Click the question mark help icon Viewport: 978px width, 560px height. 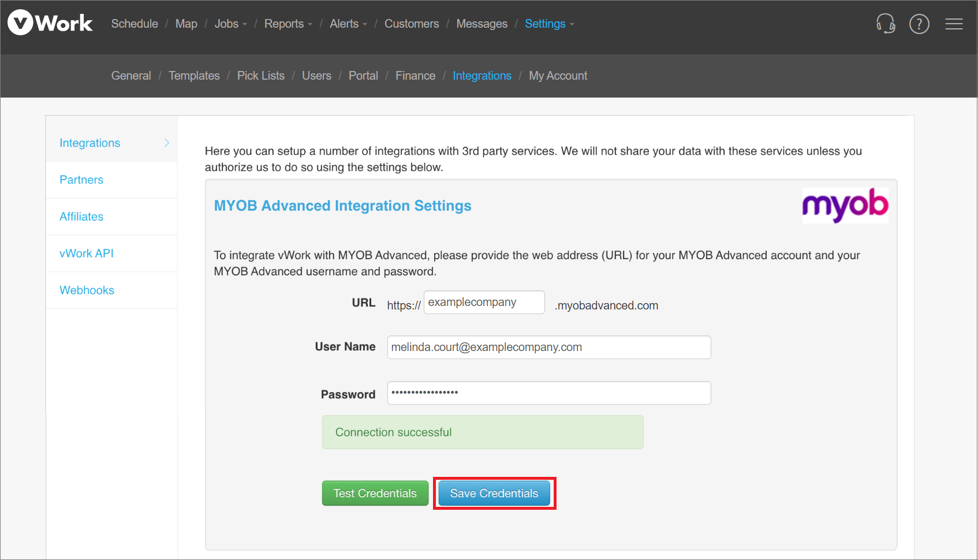(919, 24)
